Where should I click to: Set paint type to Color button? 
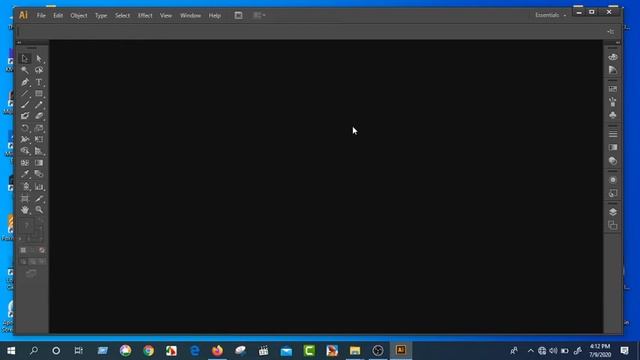pos(23,250)
